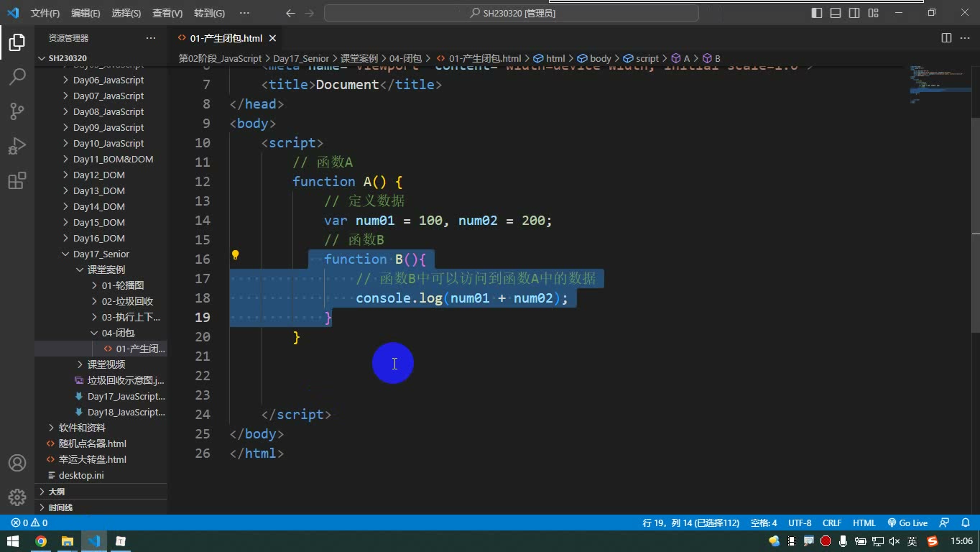Open the Windows Start menu
Image resolution: width=980 pixels, height=552 pixels.
[x=13, y=541]
